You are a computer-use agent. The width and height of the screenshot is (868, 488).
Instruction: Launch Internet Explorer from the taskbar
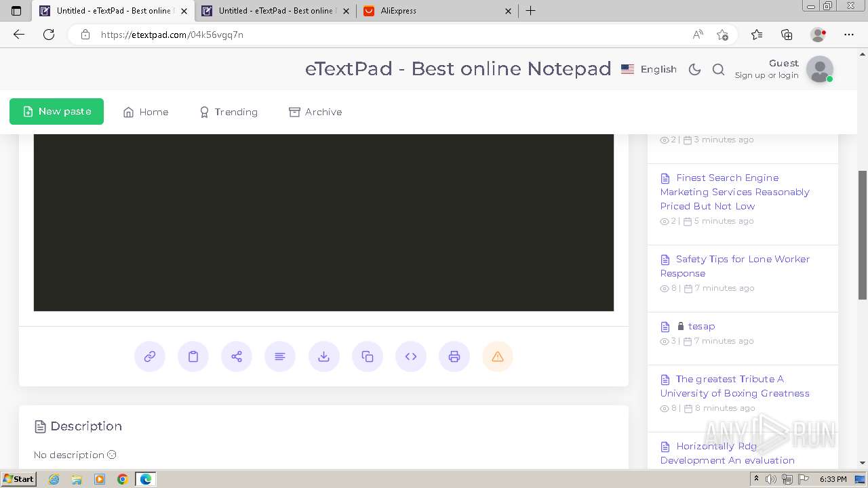coord(54,479)
